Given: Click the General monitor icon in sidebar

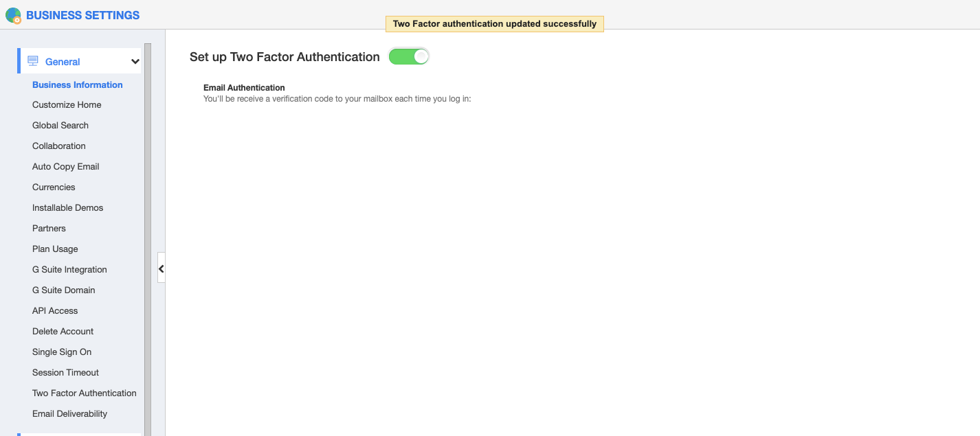Looking at the screenshot, I should [x=33, y=61].
